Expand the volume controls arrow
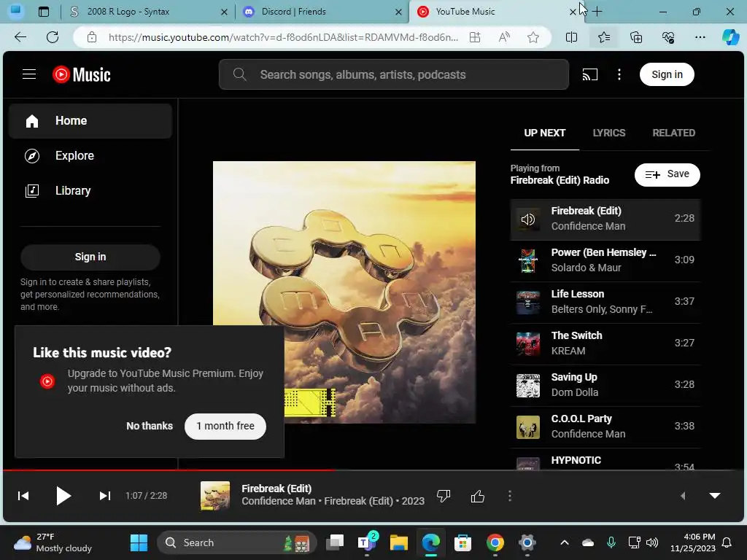747x560 pixels. (x=683, y=496)
